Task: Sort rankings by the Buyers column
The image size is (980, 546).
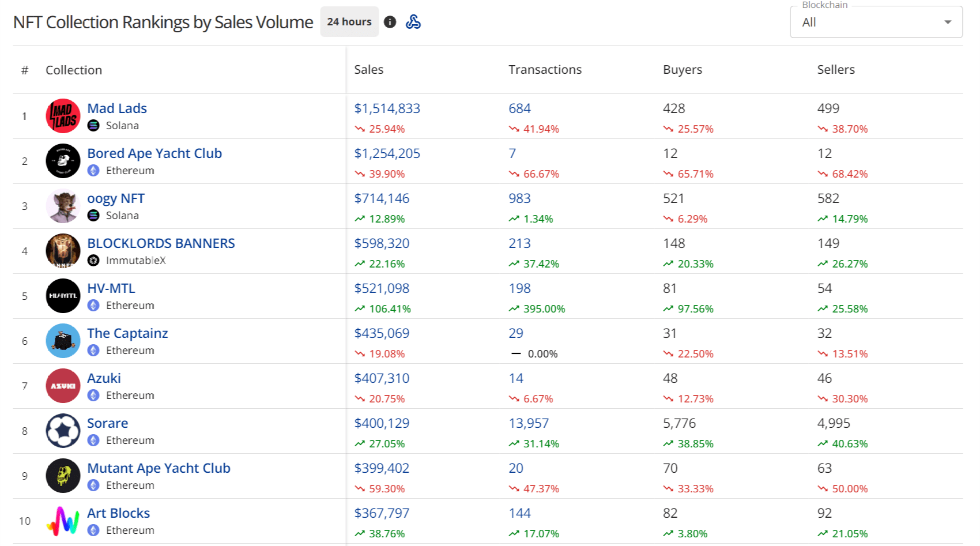Action: click(682, 69)
